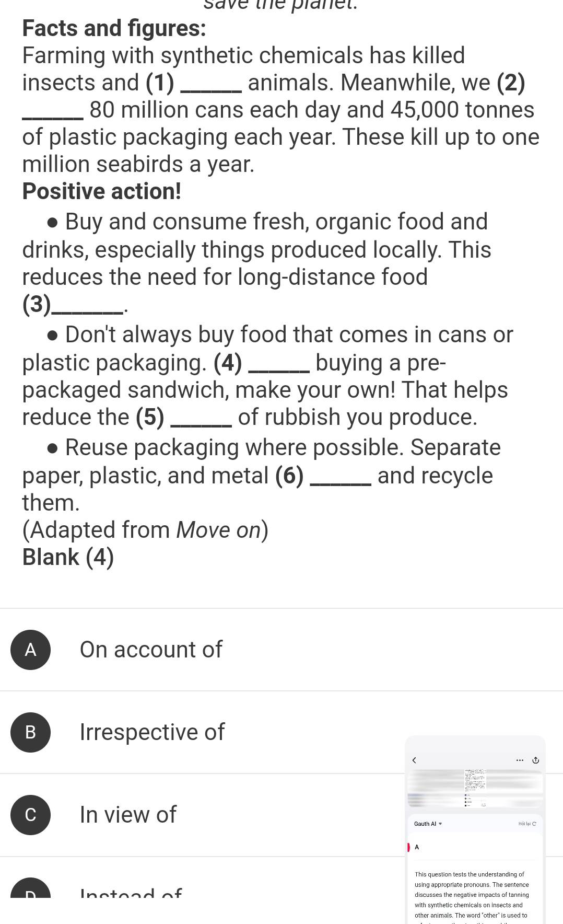Select answer option B circle
The image size is (563, 924).
pos(31,732)
